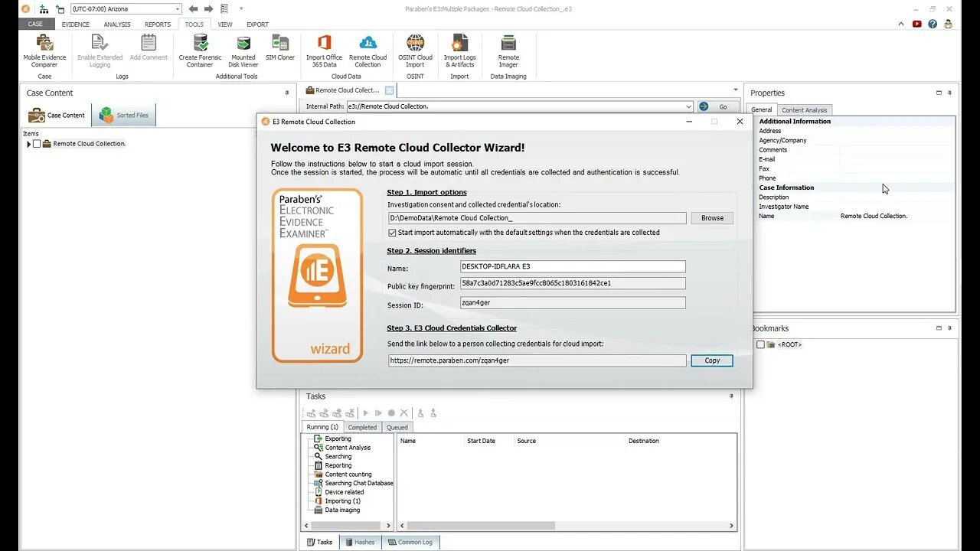The height and width of the screenshot is (551, 980).
Task: Click Remote Cloud Collection ribbon icon
Action: pyautogui.click(x=367, y=51)
